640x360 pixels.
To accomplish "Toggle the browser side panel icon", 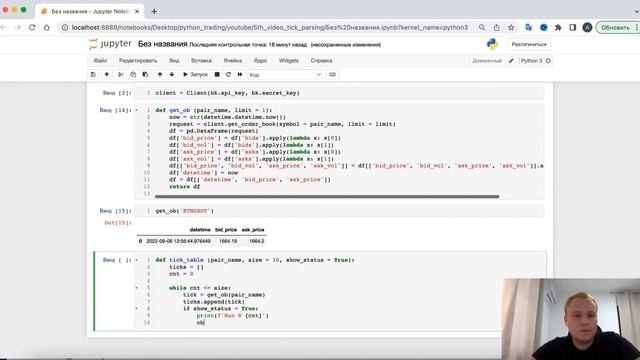I will pyautogui.click(x=573, y=27).
